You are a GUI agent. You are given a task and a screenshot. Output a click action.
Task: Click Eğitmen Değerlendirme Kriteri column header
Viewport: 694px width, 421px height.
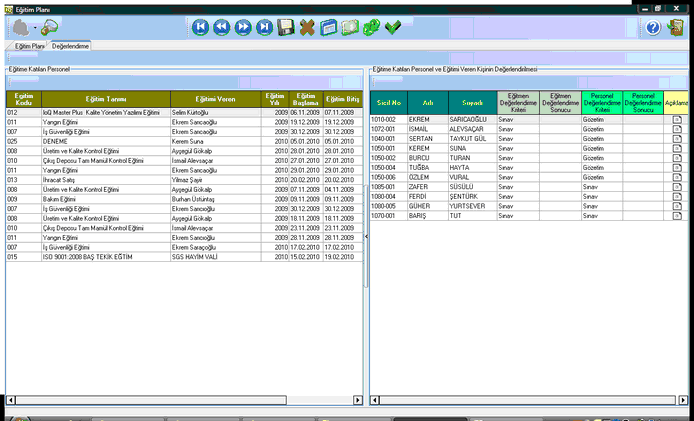coord(518,103)
